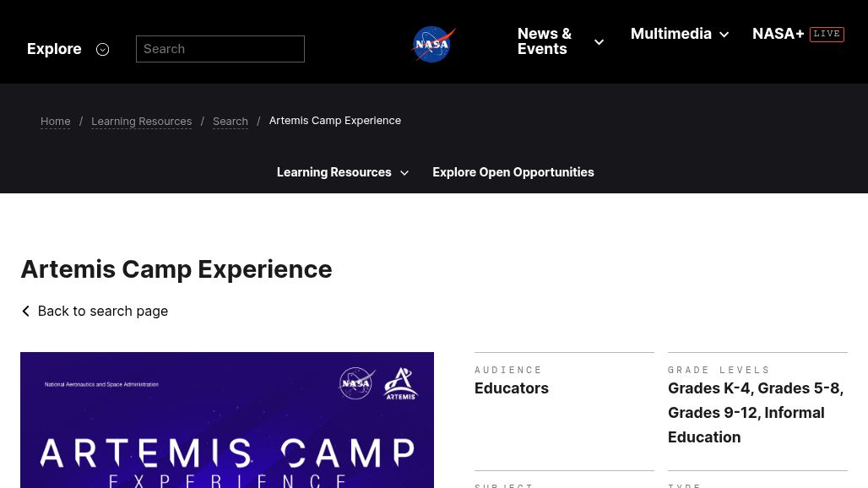Expand the News & Events chevron
The width and height of the screenshot is (868, 488).
[599, 42]
